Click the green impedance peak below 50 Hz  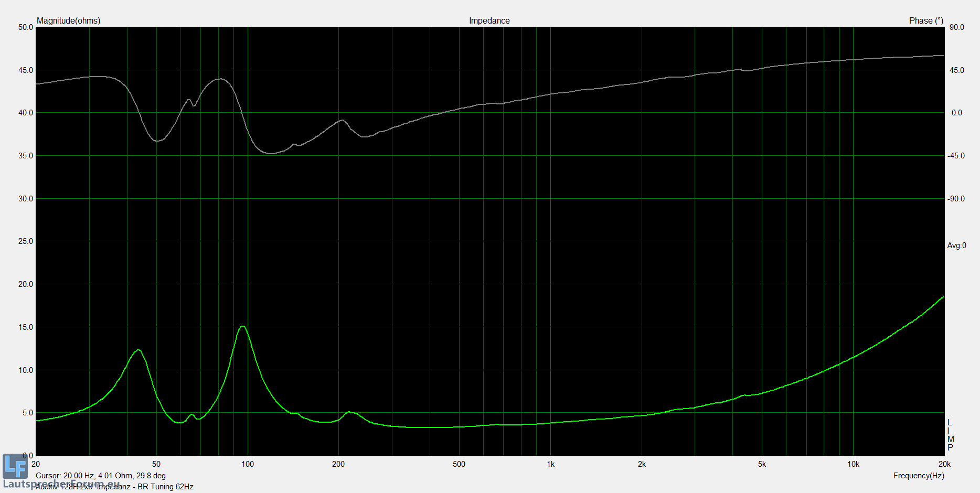click(138, 350)
